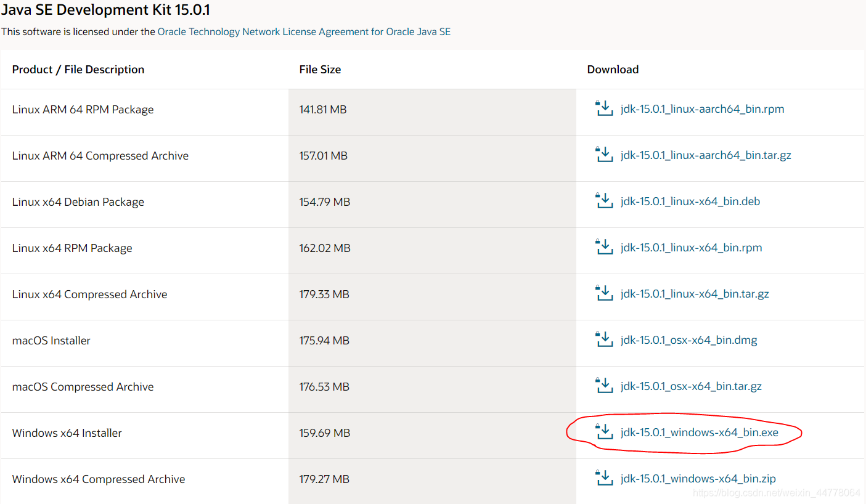Download jdk-15.0.1_windows-x64_bin.exe link

tap(700, 433)
